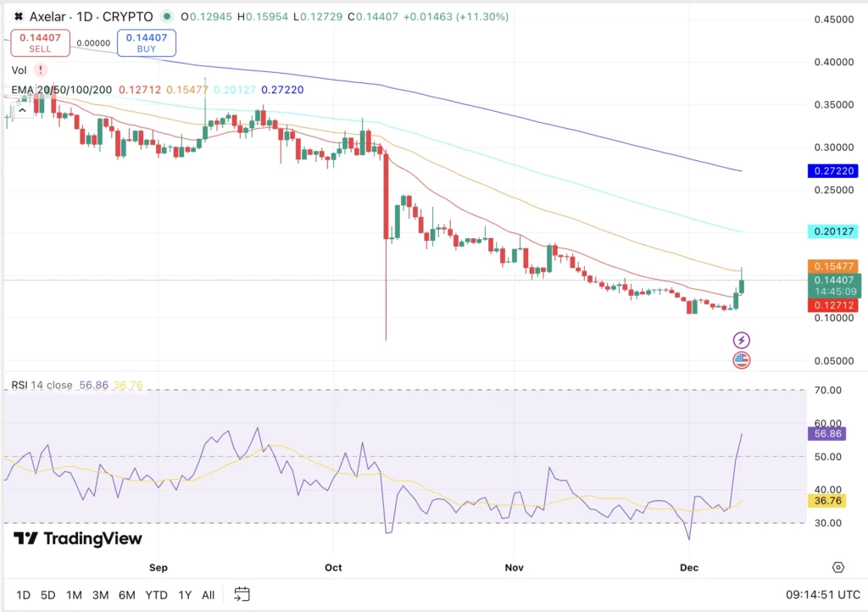
Task: Click the Axelar symbol logo icon
Action: [19, 17]
